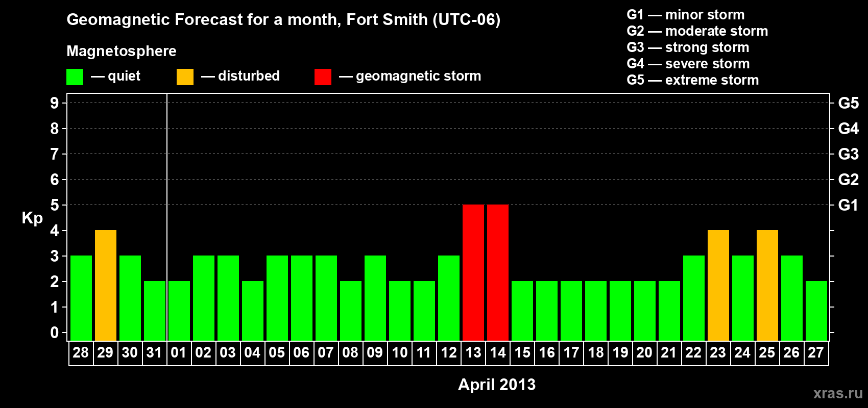Image resolution: width=868 pixels, height=408 pixels.
Task: Click the 'April 2013' month label
Action: (497, 385)
